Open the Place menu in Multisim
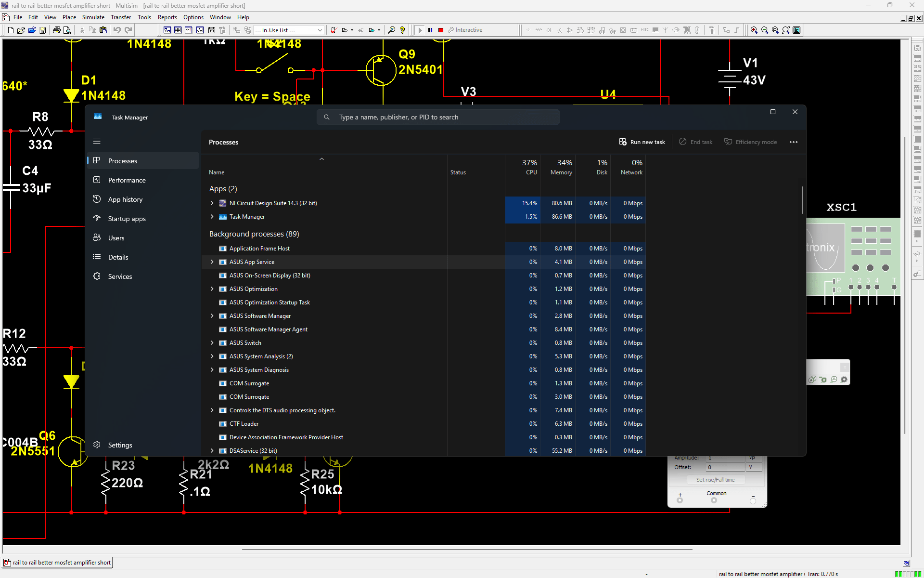Screen dimensions: 924x578 click(x=69, y=17)
